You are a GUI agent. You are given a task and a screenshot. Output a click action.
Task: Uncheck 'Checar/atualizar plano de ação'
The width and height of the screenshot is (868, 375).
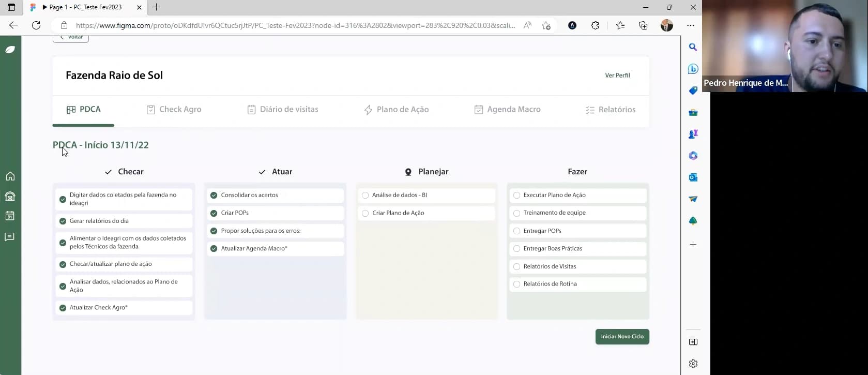63,264
